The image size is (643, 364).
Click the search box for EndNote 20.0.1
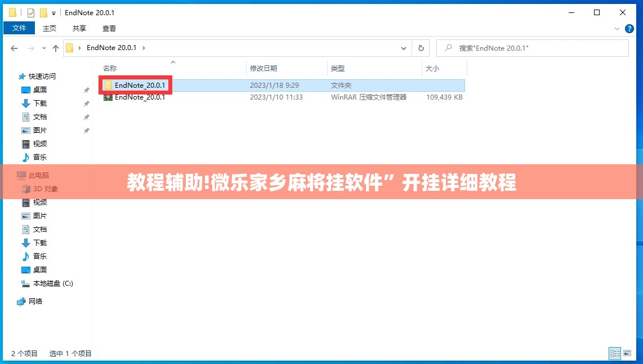[532, 48]
